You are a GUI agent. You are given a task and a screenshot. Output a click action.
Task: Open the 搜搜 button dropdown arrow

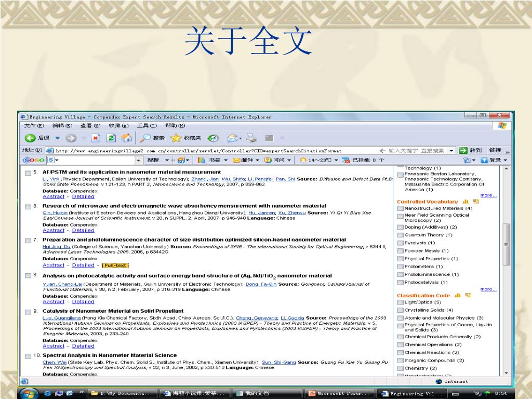point(167,160)
